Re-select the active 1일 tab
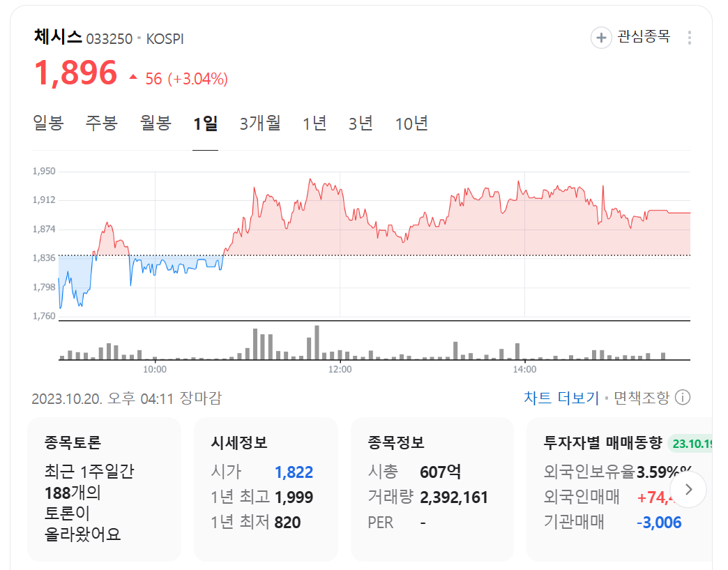The height and width of the screenshot is (570, 728). click(205, 123)
